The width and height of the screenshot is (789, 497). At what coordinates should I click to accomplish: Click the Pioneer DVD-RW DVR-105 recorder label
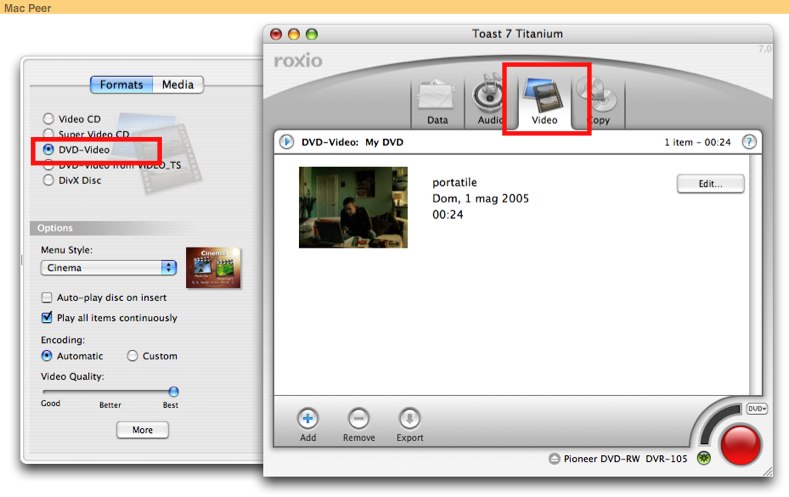point(625,459)
